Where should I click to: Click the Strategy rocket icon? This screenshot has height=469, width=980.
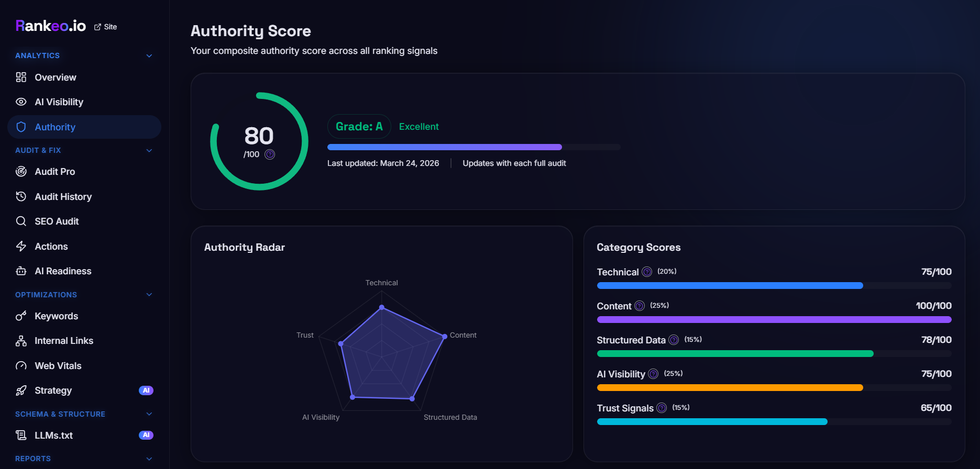[21, 390]
